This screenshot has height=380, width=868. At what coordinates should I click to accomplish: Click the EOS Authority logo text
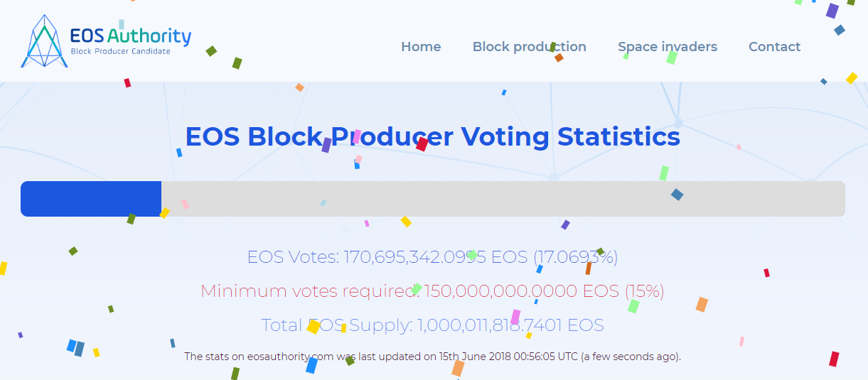pos(131,36)
